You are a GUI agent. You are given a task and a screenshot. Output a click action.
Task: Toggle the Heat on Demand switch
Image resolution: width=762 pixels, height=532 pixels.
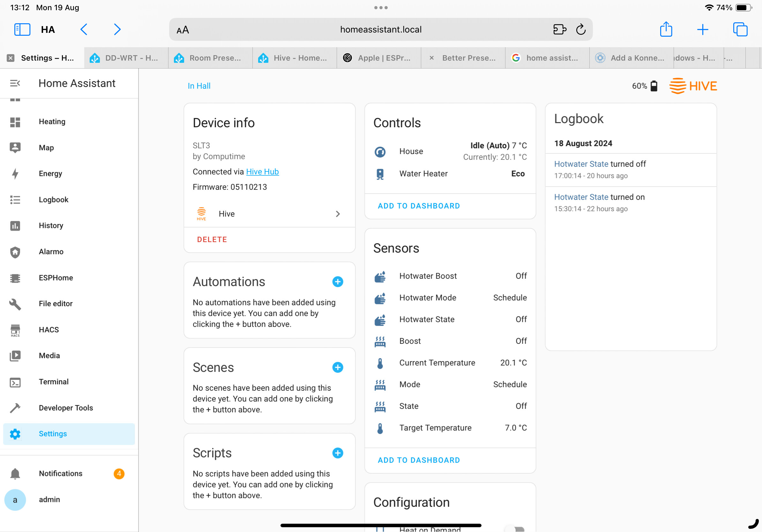pyautogui.click(x=514, y=529)
